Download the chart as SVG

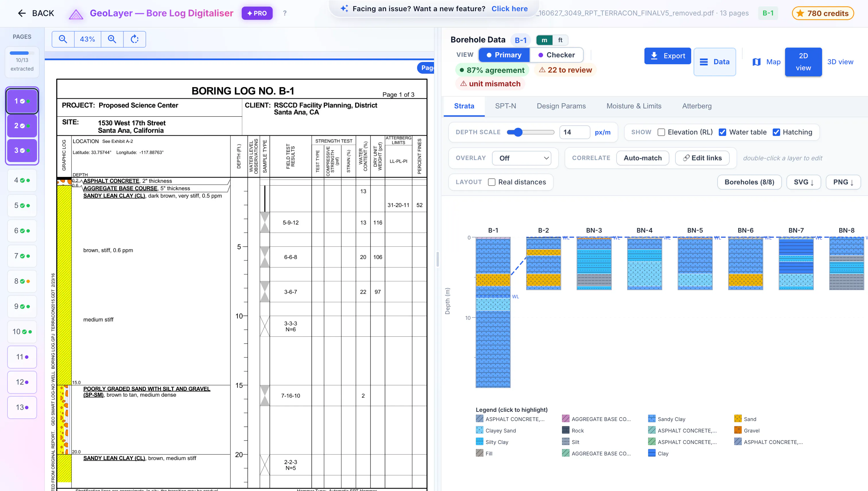click(803, 182)
